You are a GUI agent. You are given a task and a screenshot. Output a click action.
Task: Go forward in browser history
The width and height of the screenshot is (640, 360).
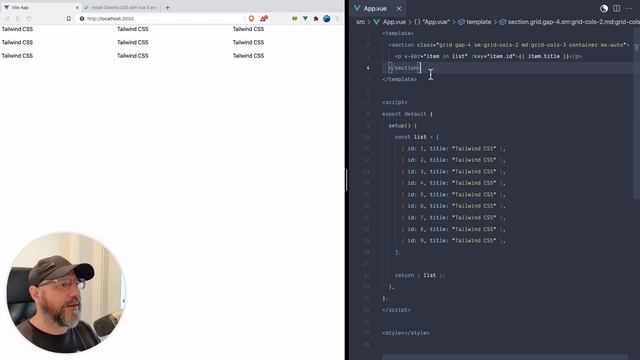pyautogui.click(x=18, y=19)
